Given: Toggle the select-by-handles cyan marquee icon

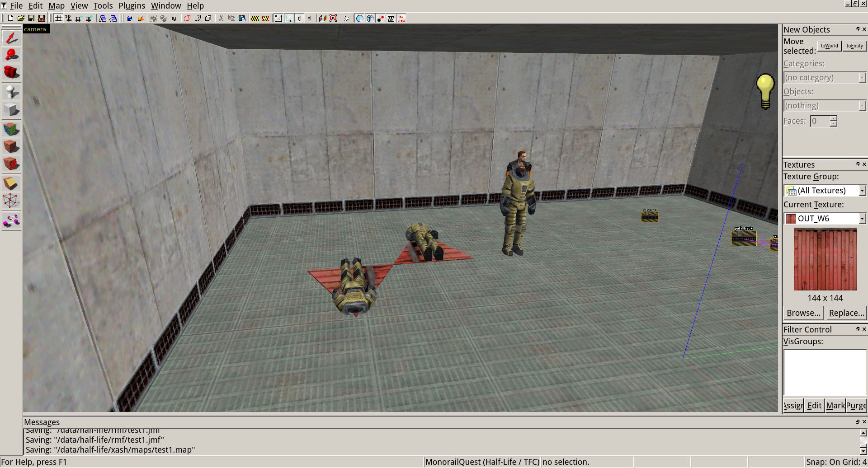Looking at the screenshot, I should pyautogui.click(x=289, y=18).
